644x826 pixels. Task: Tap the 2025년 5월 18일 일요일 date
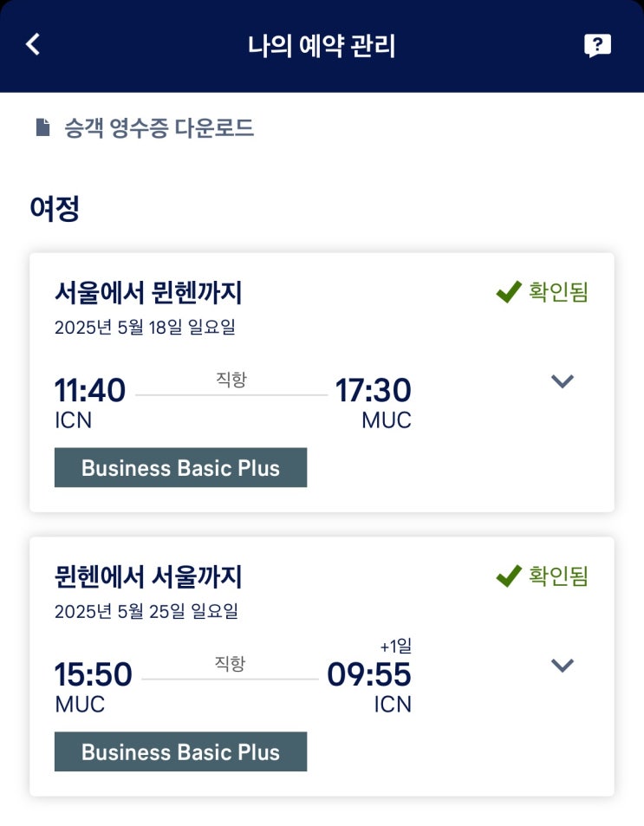(x=145, y=328)
